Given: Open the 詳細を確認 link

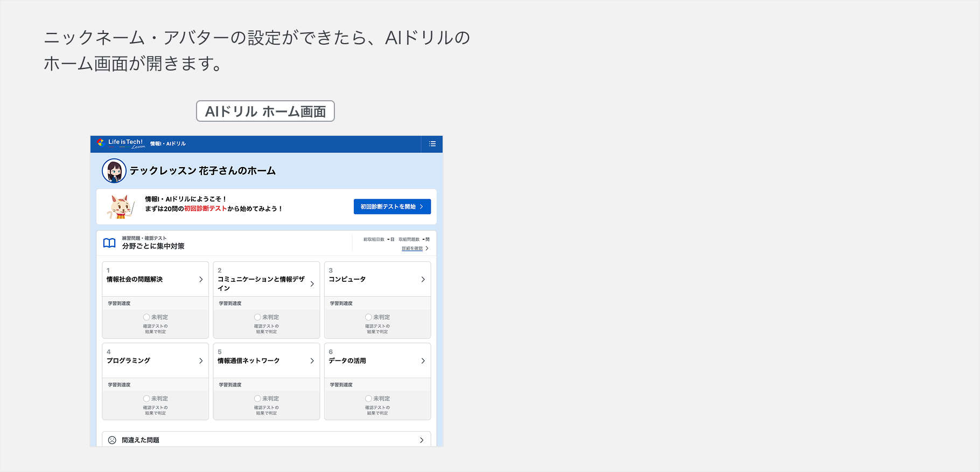Looking at the screenshot, I should pos(412,248).
